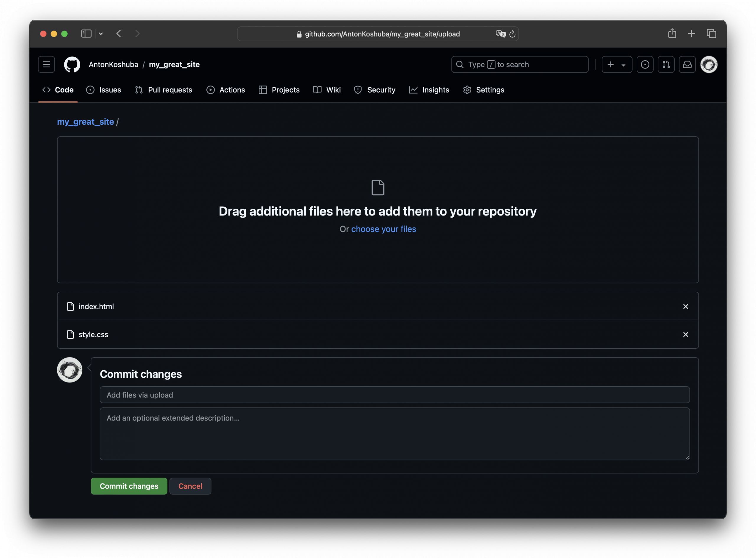Open the Issues icon button in header
This screenshot has height=558, width=756.
click(x=645, y=64)
